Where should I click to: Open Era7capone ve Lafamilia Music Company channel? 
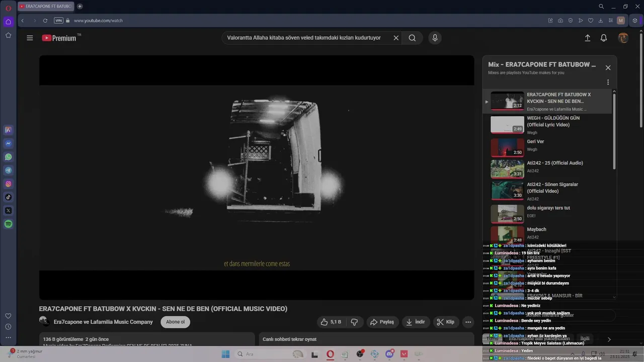point(103,322)
